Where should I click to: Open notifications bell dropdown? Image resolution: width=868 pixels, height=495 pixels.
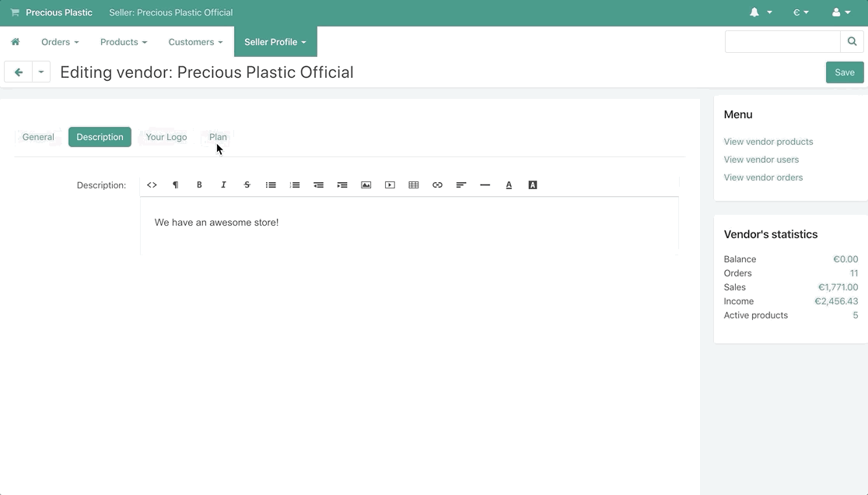point(761,12)
